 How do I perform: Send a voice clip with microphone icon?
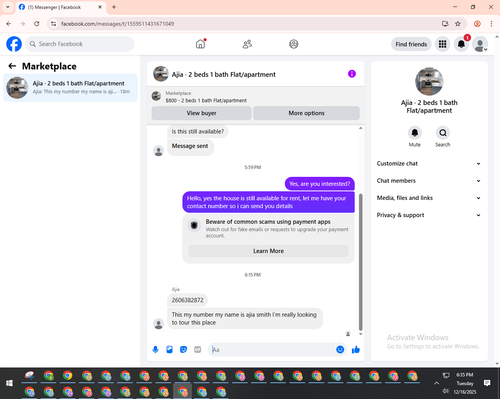pos(155,349)
